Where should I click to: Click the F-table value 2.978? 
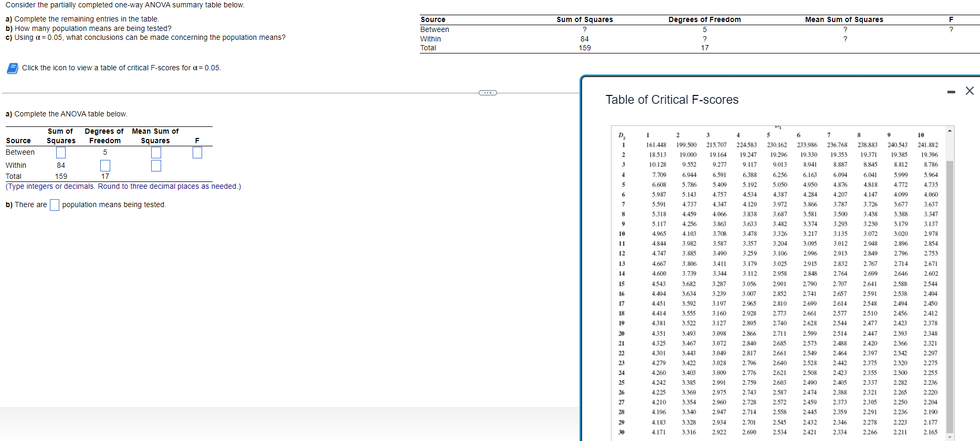[931, 234]
